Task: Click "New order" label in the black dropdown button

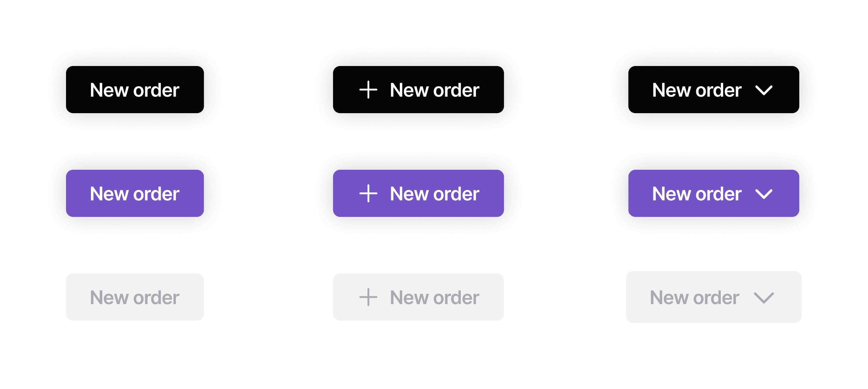Action: pos(697,90)
